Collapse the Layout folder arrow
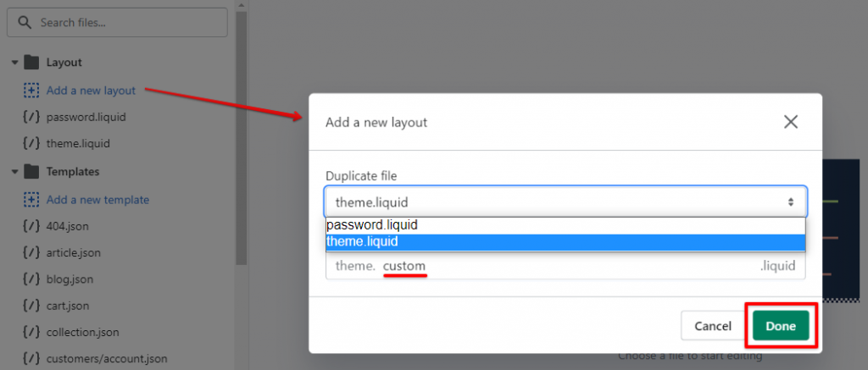Image resolution: width=868 pixels, height=370 pixels. (15, 63)
